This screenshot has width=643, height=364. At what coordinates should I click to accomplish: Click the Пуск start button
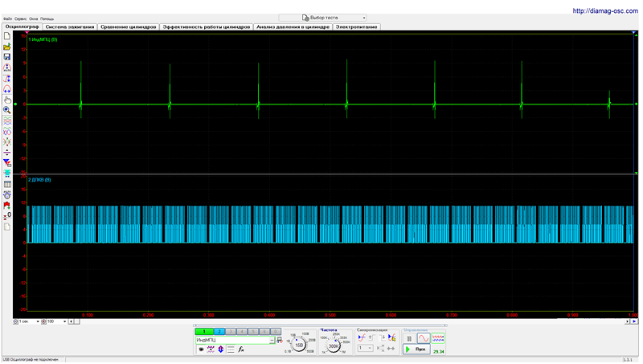tap(416, 350)
